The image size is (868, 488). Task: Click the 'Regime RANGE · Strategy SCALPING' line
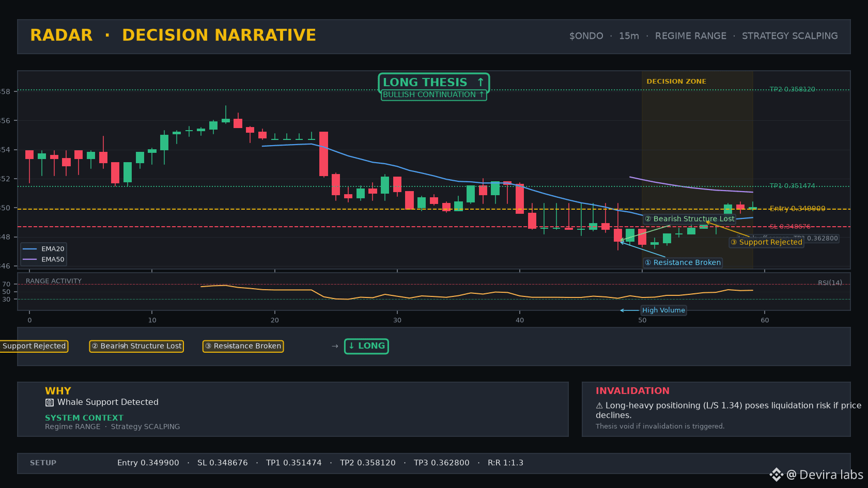(113, 427)
